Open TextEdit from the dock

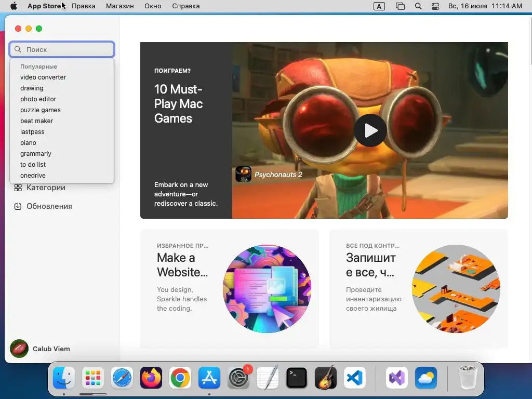coord(268,378)
